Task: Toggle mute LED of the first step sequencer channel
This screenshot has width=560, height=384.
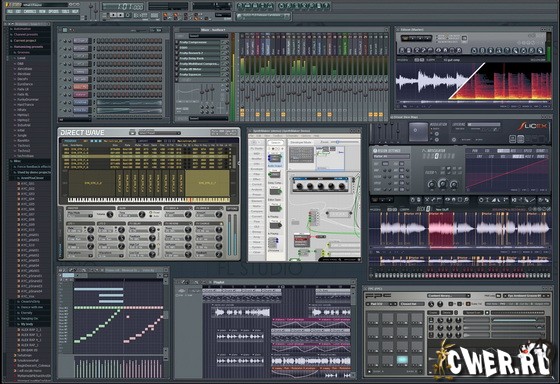Action: [x=61, y=41]
